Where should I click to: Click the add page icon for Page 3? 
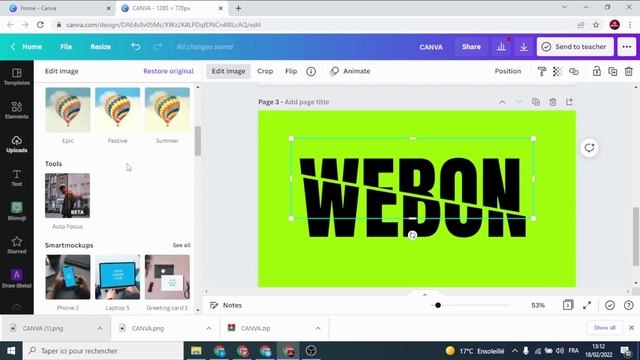[569, 102]
